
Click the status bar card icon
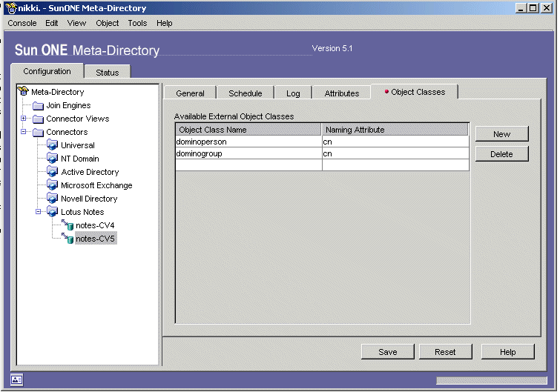click(16, 379)
